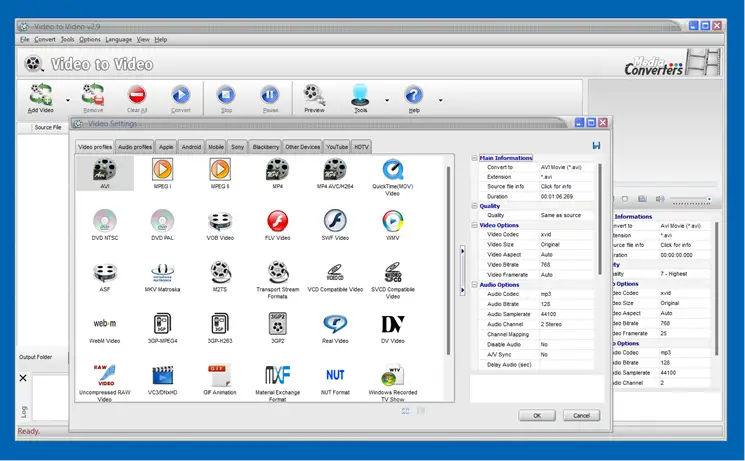Select the DV Video profile icon

tap(392, 324)
